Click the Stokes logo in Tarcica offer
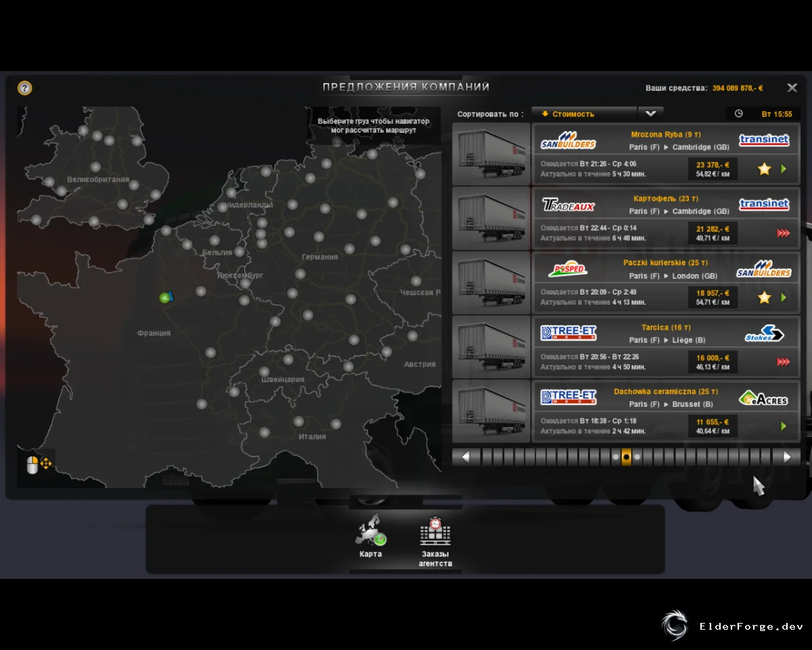The image size is (812, 650). (764, 333)
